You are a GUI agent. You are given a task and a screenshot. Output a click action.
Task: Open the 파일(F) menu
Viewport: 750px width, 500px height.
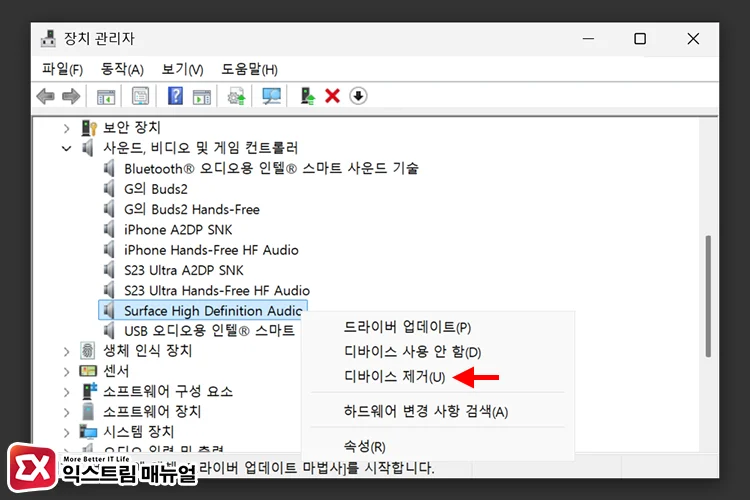[62, 69]
